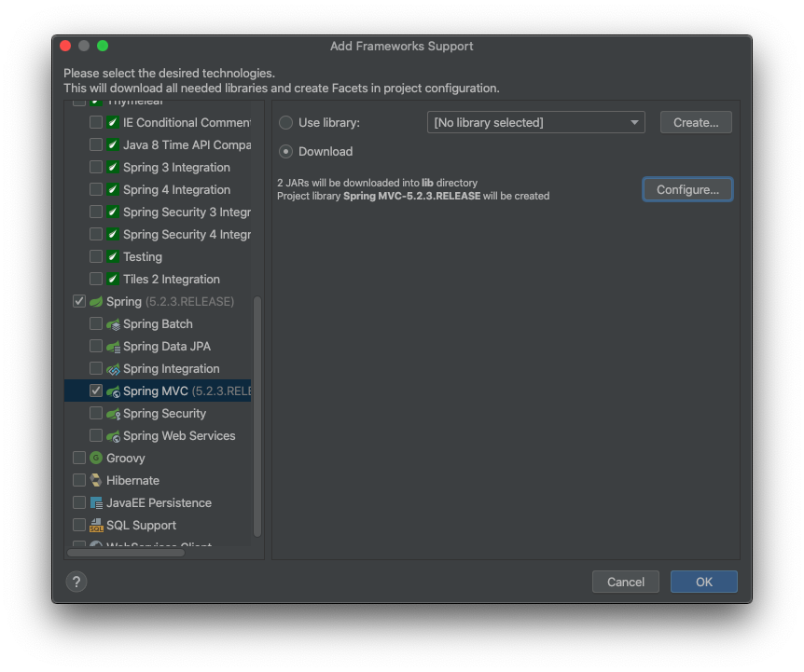The height and width of the screenshot is (672, 804).
Task: Click the Hibernate icon
Action: coord(96,480)
